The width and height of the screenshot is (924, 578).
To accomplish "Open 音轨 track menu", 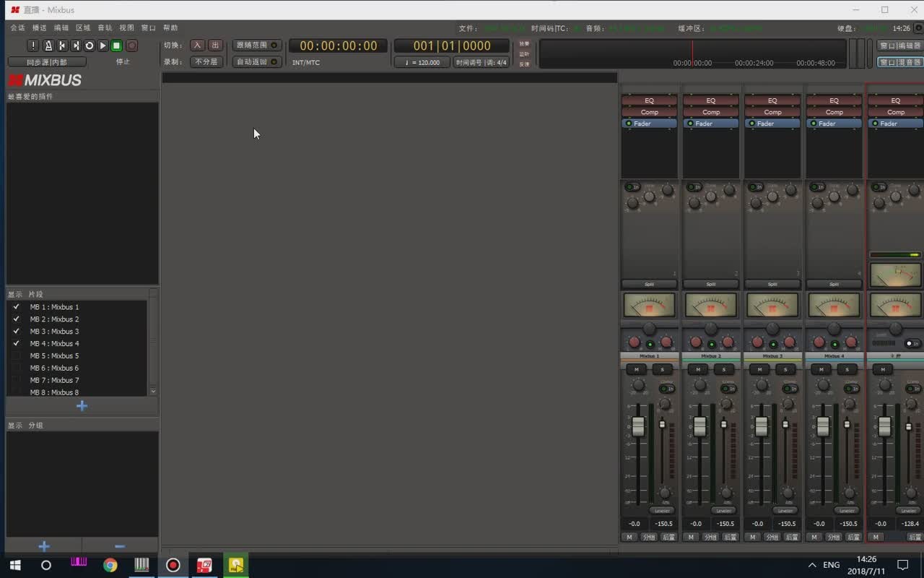I will click(x=105, y=28).
